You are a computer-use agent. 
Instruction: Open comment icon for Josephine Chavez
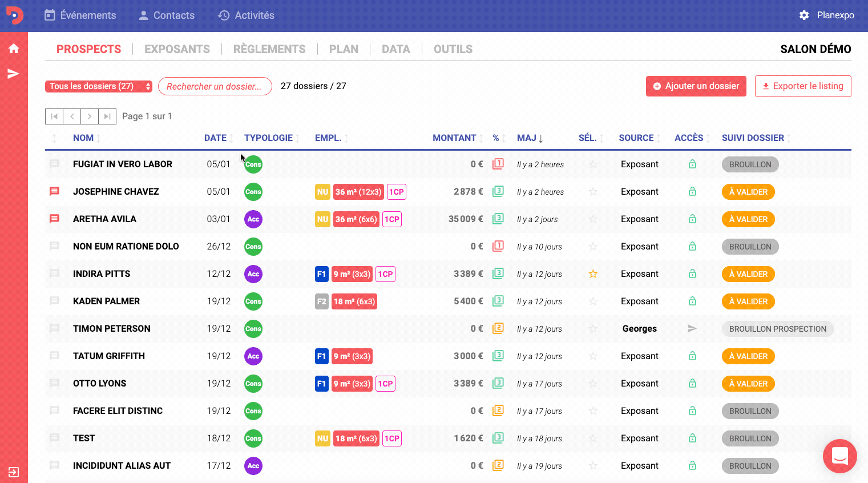point(54,192)
